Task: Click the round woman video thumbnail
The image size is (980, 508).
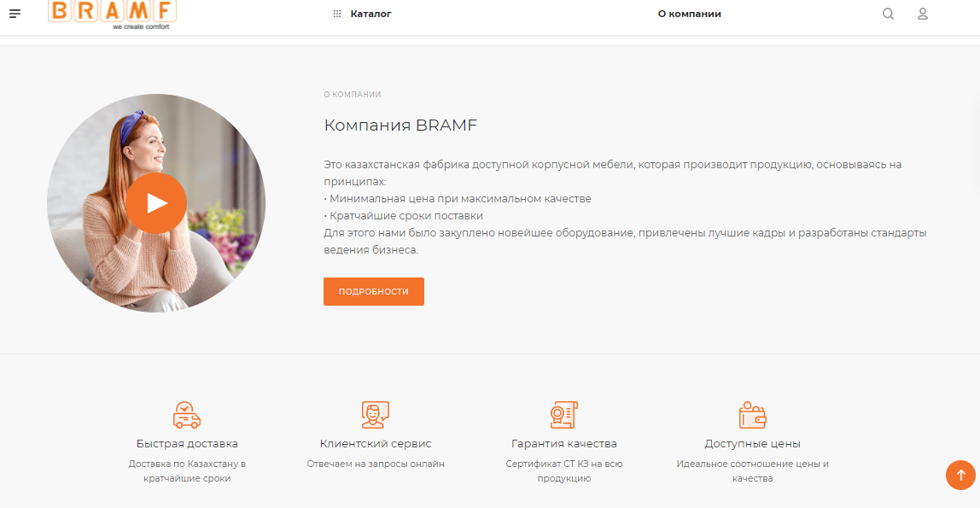Action: [156, 203]
